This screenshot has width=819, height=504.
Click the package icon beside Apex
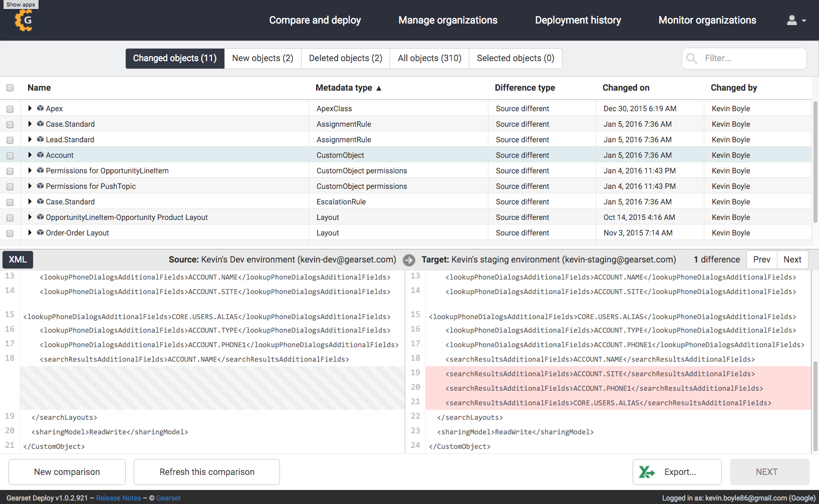click(x=40, y=108)
